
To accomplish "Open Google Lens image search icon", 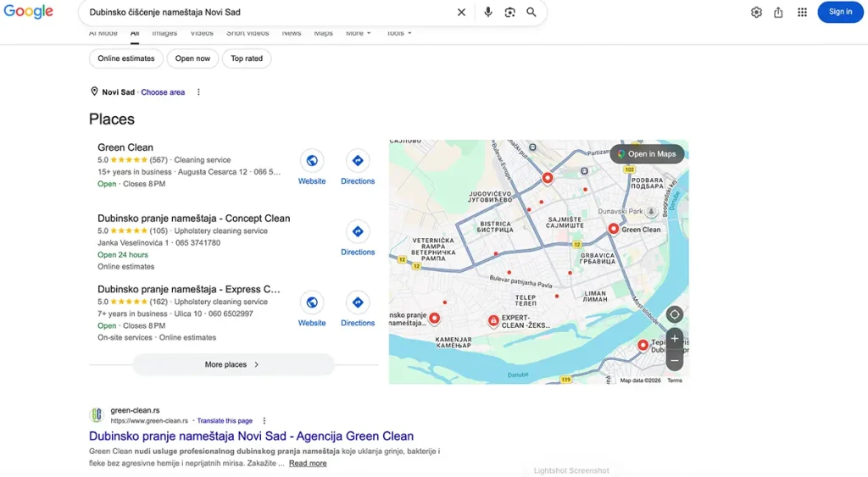I will tap(509, 12).
